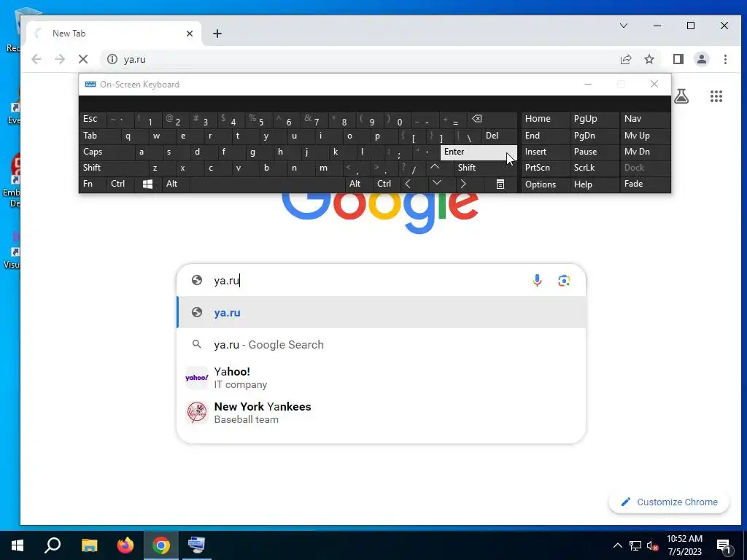The width and height of the screenshot is (747, 560).
Task: Search by image with Google Lens
Action: click(564, 281)
